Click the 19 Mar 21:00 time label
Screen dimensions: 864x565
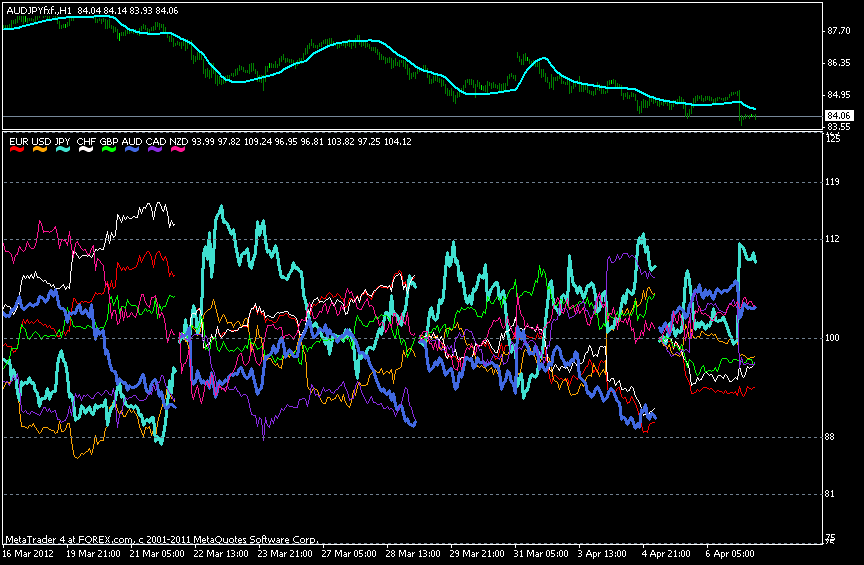tap(93, 554)
